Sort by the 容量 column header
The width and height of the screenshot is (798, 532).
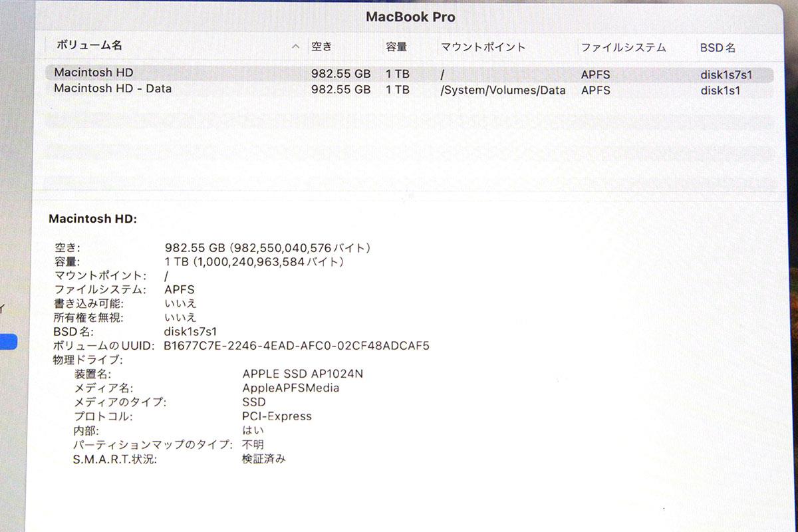(396, 47)
